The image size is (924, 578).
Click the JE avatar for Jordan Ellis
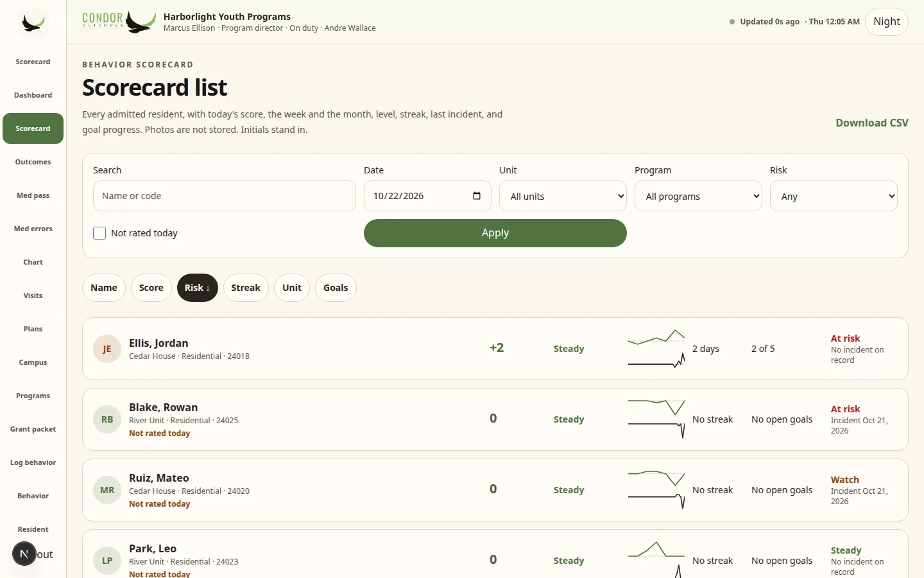[107, 349]
